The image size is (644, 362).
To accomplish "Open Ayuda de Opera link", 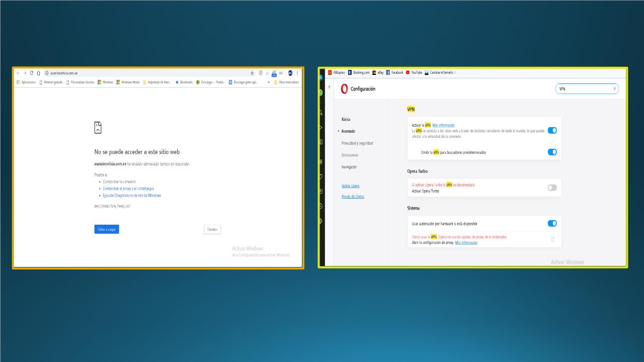I will pos(353,197).
